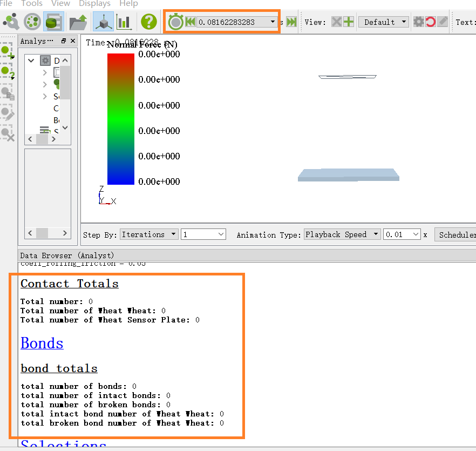This screenshot has height=451, width=476.
Task: Click the Normal Force color gradient bar
Action: click(121, 119)
